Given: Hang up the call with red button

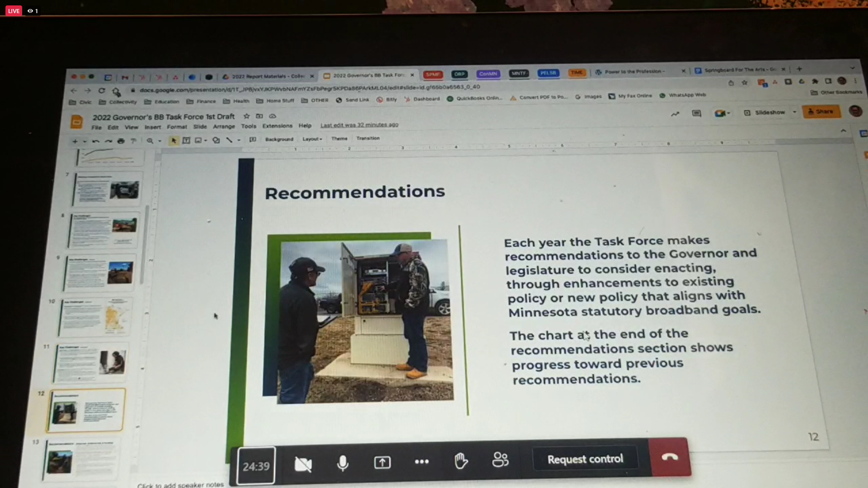Looking at the screenshot, I should click(x=670, y=457).
